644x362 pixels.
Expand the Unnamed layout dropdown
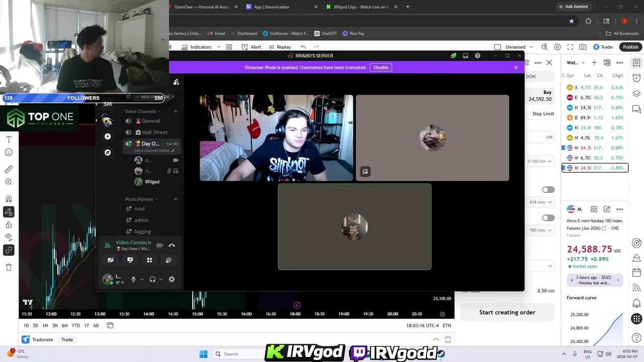pos(530,47)
